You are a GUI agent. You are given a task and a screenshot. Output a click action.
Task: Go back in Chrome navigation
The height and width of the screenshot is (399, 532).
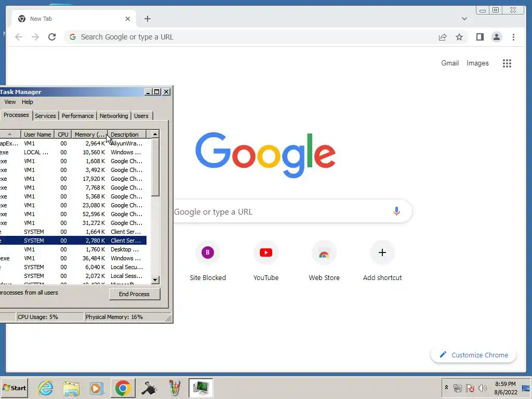(x=19, y=37)
